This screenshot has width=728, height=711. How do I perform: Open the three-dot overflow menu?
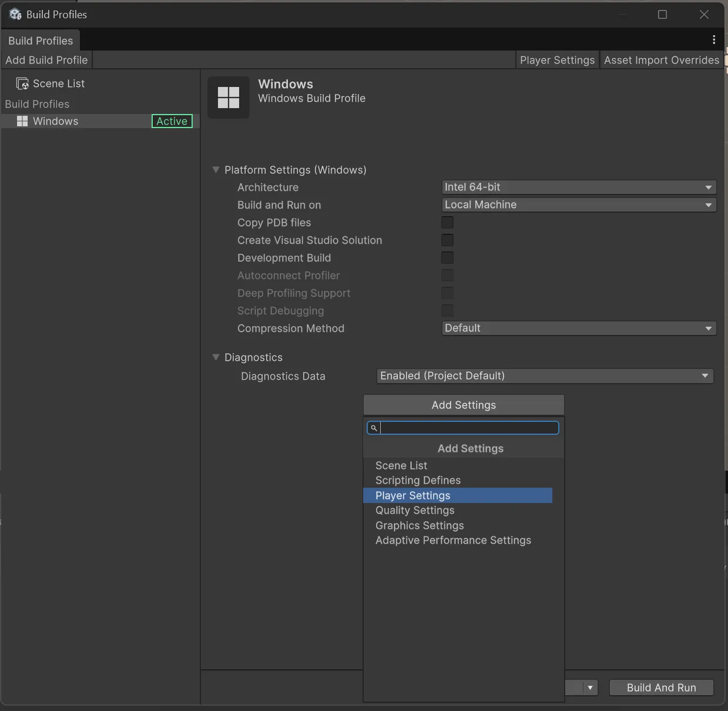(x=714, y=39)
